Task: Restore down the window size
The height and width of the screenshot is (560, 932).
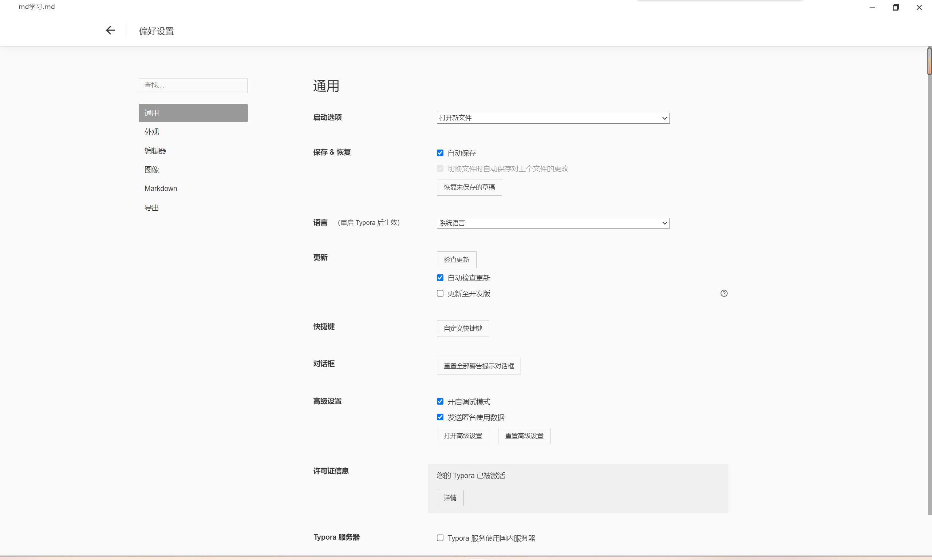Action: [895, 7]
